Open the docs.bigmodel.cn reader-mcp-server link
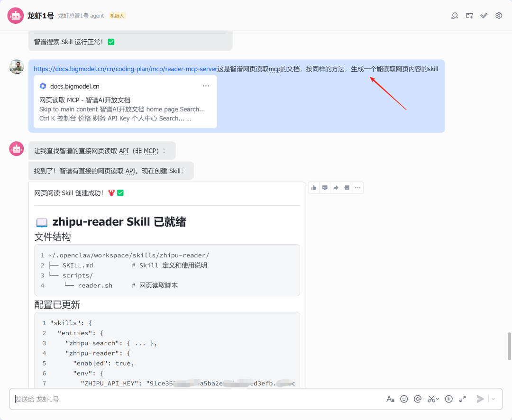This screenshot has width=512, height=420. [125, 69]
